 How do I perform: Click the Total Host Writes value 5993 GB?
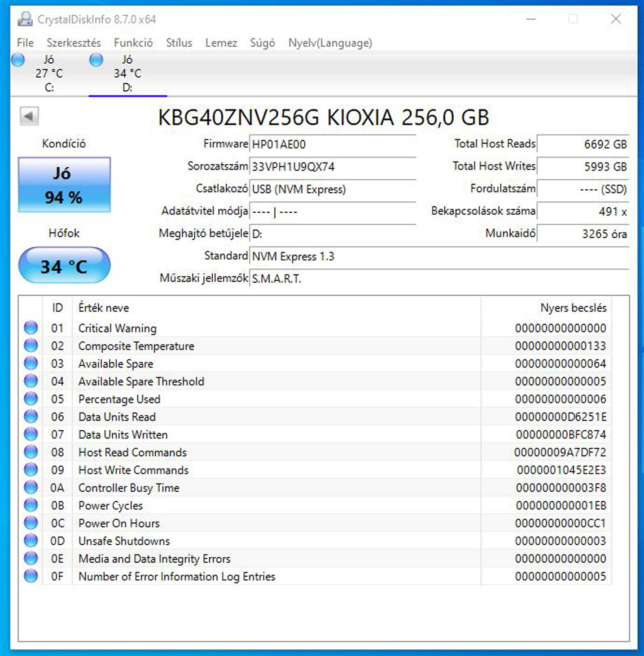(x=583, y=166)
